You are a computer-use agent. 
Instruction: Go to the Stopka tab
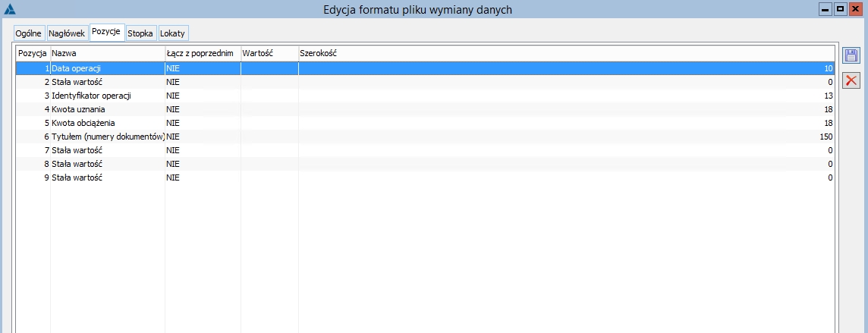[140, 34]
